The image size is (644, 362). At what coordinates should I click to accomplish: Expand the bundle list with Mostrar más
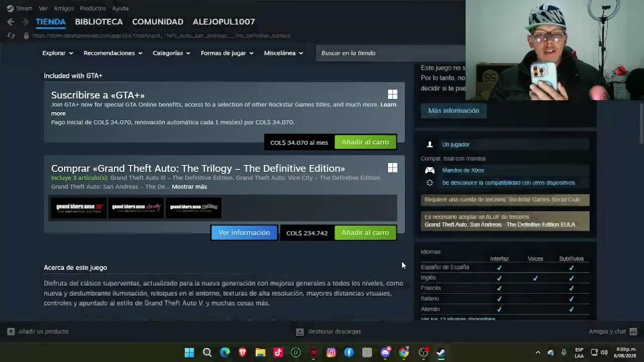tap(189, 187)
